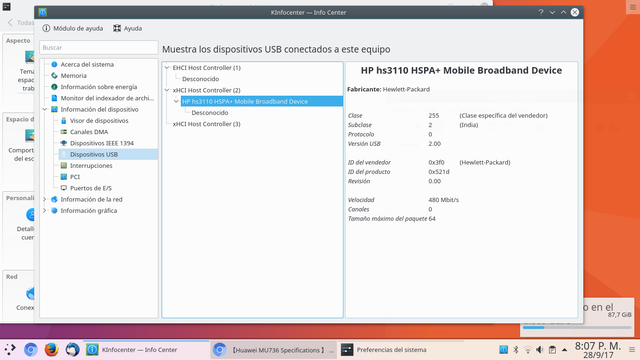Select Dispositivos USB entry
This screenshot has width=640, height=360.
click(x=108, y=154)
